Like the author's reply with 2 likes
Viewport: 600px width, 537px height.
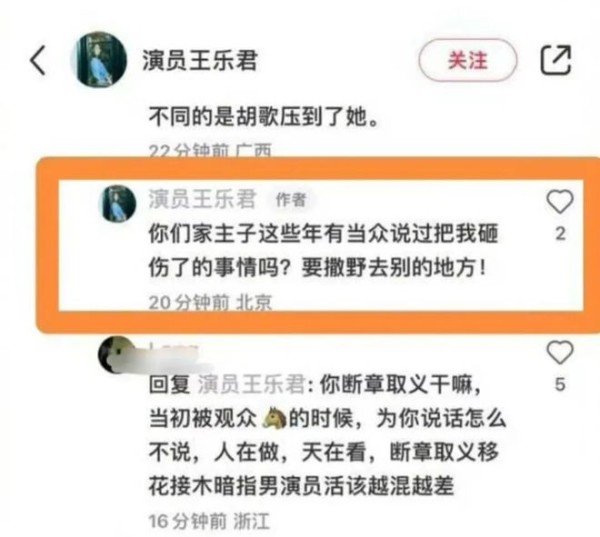tap(560, 202)
